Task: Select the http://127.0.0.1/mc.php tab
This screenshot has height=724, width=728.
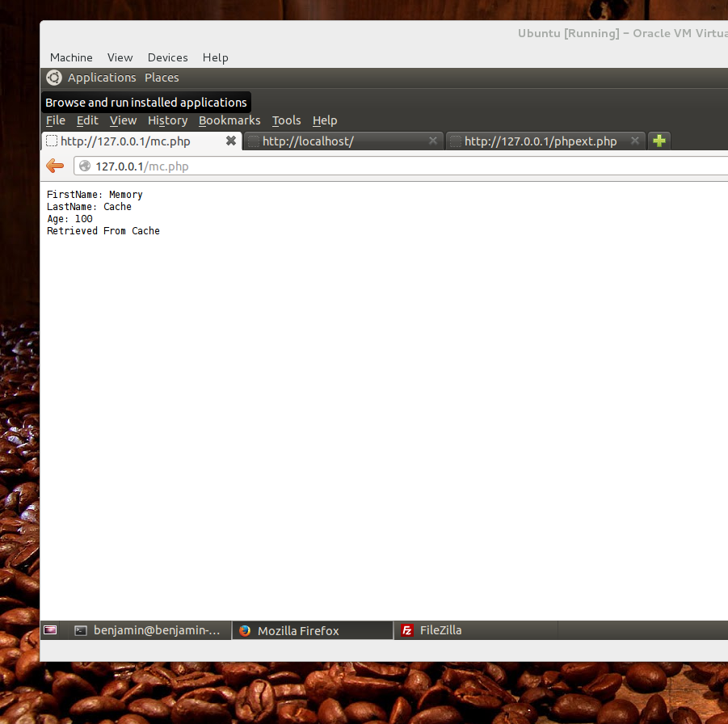Action: pyautogui.click(x=141, y=141)
